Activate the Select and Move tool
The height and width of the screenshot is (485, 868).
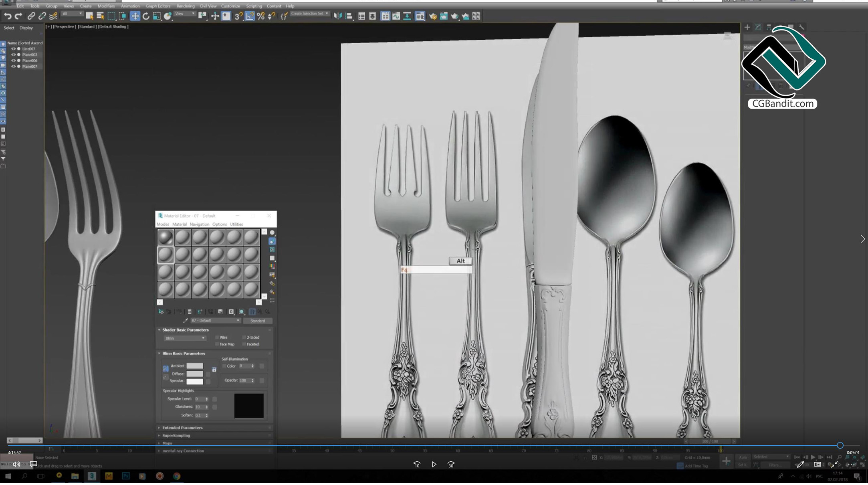(135, 16)
